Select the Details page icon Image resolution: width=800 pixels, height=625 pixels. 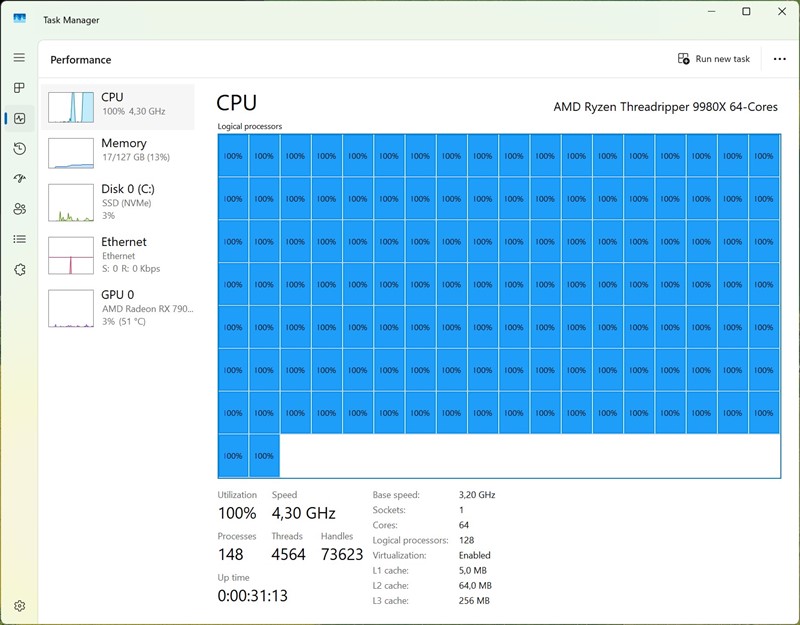(x=18, y=239)
